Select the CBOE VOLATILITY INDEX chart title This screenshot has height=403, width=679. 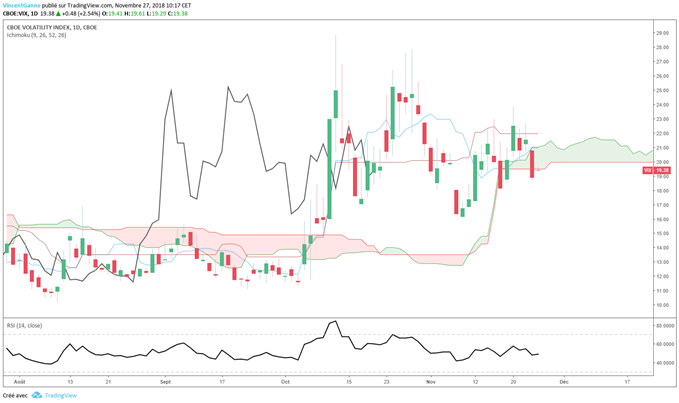pyautogui.click(x=52, y=27)
